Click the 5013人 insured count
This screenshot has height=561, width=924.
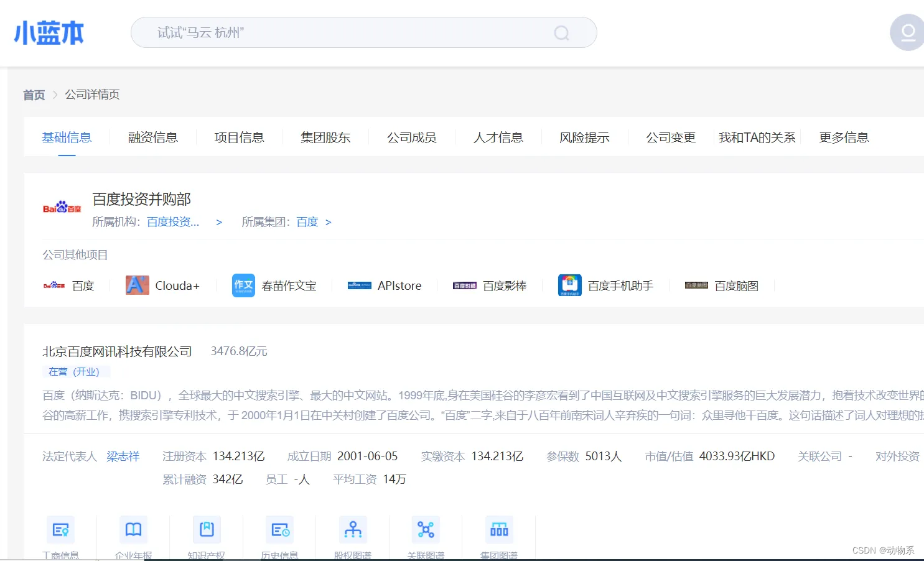tap(604, 457)
